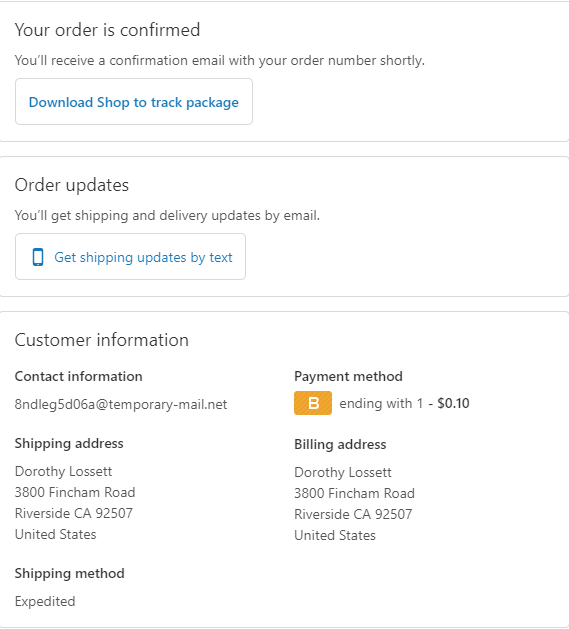Click 3800 Fincham Road in billing address
This screenshot has width=569, height=629.
(x=354, y=493)
